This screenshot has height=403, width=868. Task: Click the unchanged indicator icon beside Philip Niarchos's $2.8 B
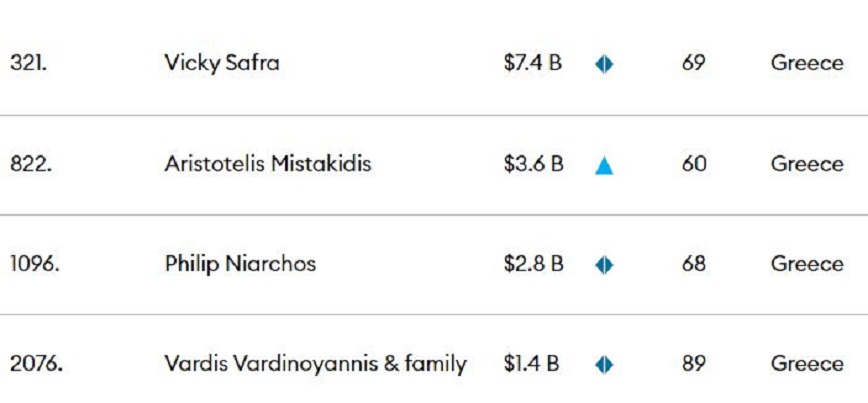[604, 265]
